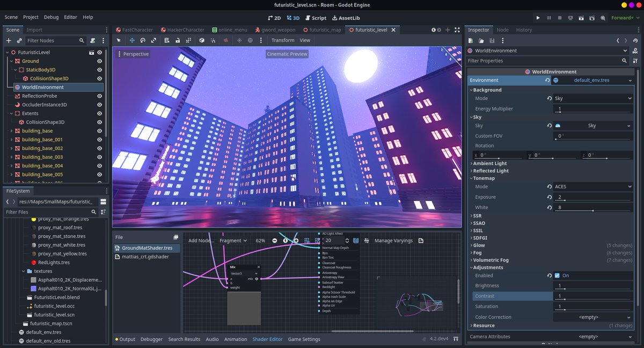Open the Forward+ renderer dropdown
This screenshot has width=644, height=348.
625,18
